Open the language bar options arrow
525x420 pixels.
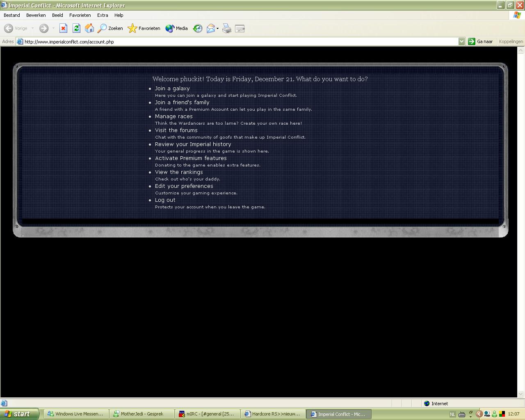point(471,416)
